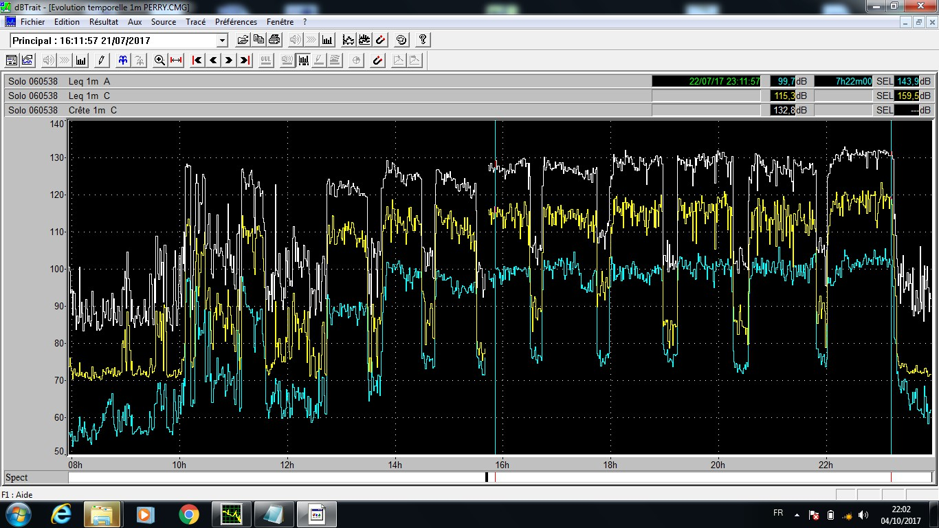Click the volume speaker tray icon
The height and width of the screenshot is (528, 939).
click(863, 515)
